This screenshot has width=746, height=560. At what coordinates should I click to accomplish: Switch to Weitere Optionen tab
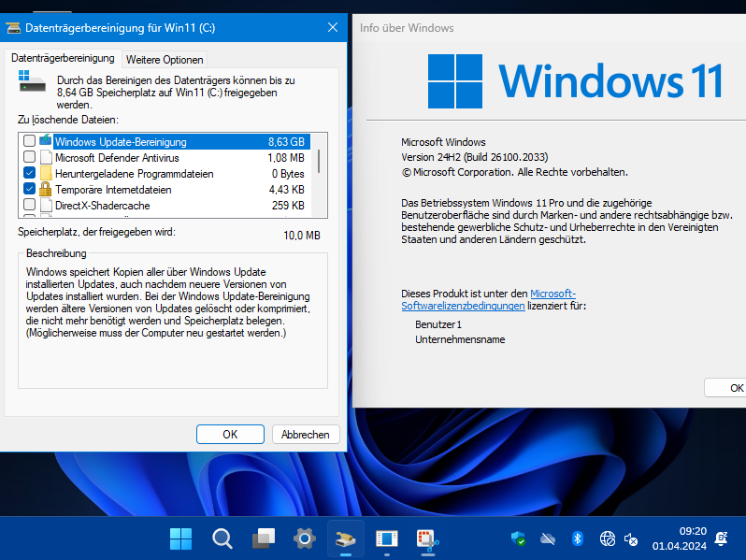point(165,60)
